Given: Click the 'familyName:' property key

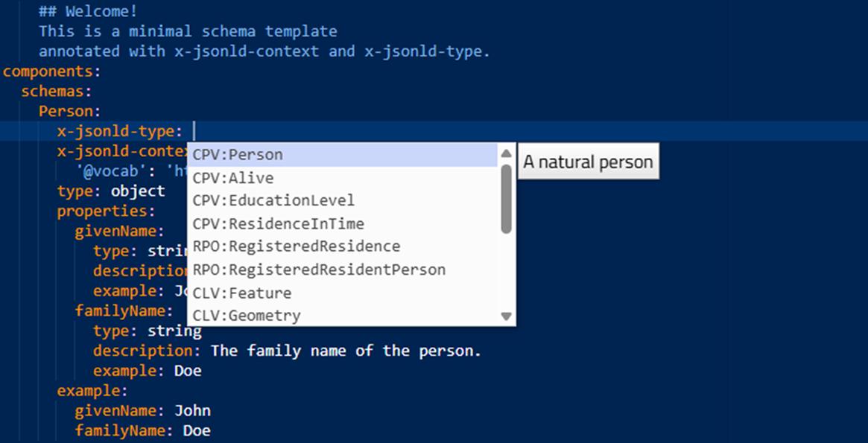Looking at the screenshot, I should click(x=124, y=310).
